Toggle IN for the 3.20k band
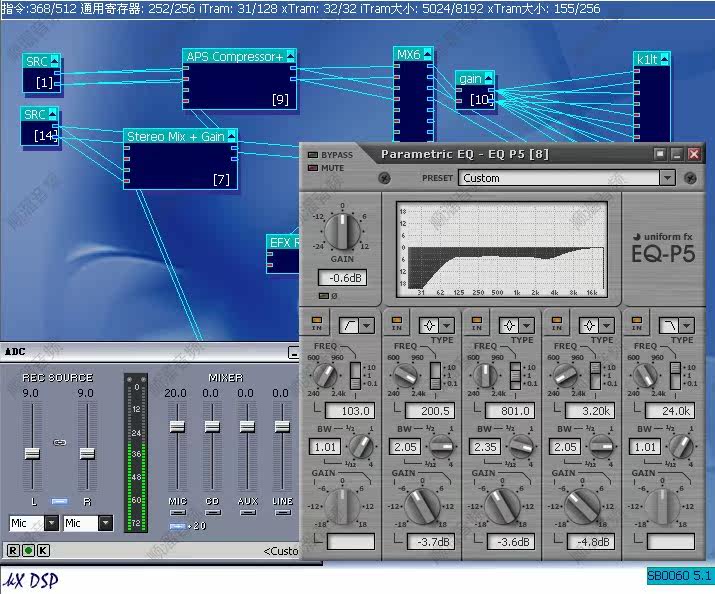The height and width of the screenshot is (594, 715). (557, 320)
